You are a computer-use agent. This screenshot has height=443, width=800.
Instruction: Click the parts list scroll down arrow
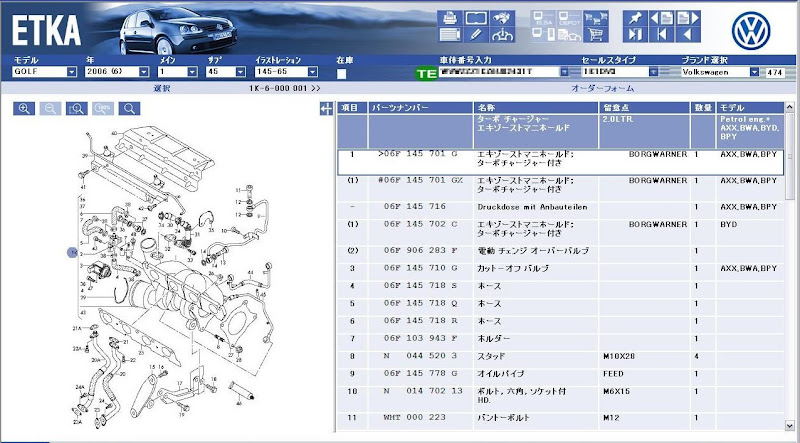790,425
